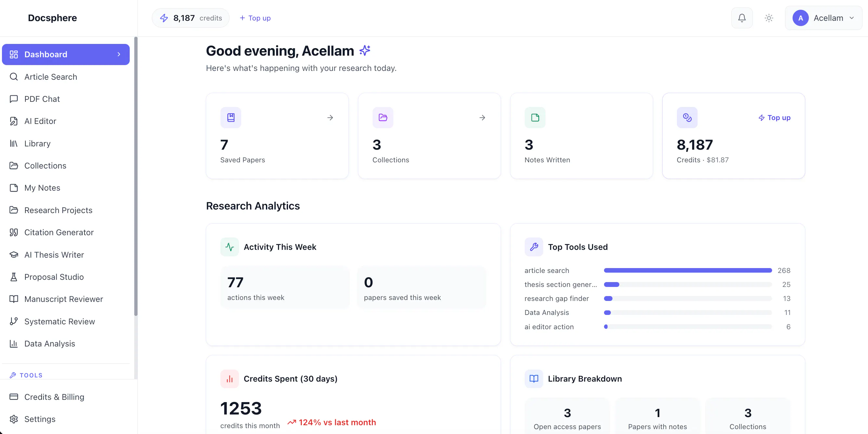Viewport: 868px width, 434px height.
Task: Click the Research Projects folder icon
Action: [x=14, y=210]
